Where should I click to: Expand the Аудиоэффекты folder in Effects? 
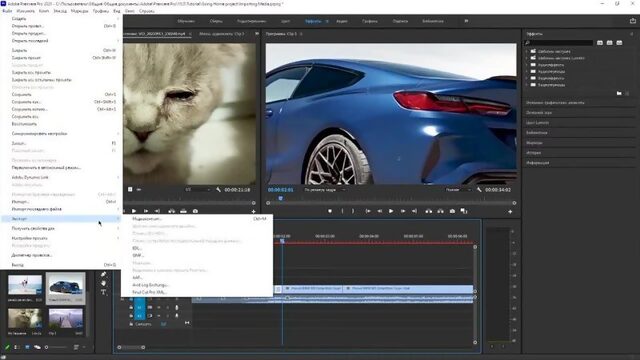pyautogui.click(x=527, y=65)
